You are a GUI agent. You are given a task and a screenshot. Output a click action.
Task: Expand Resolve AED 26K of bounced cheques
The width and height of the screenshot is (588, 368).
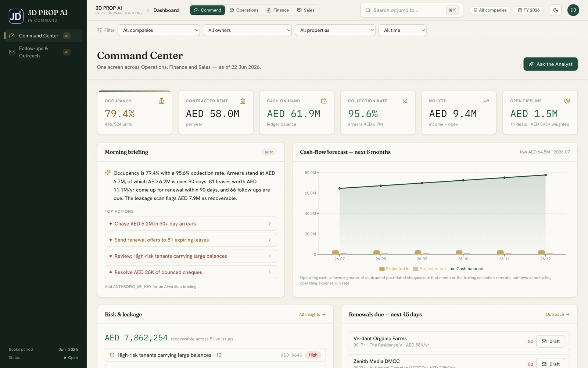(191, 272)
